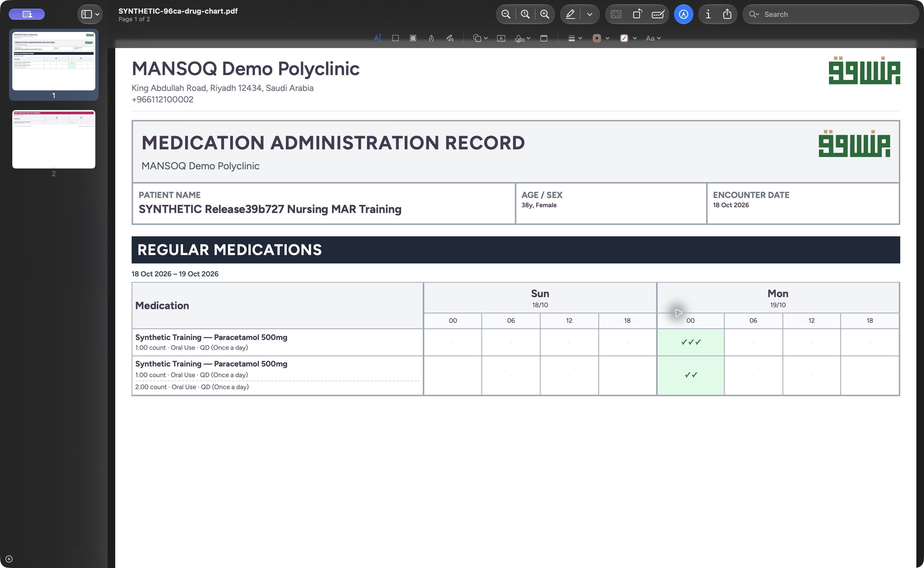This screenshot has width=924, height=568.
Task: Click the add button at sidebar bottom
Action: click(9, 559)
